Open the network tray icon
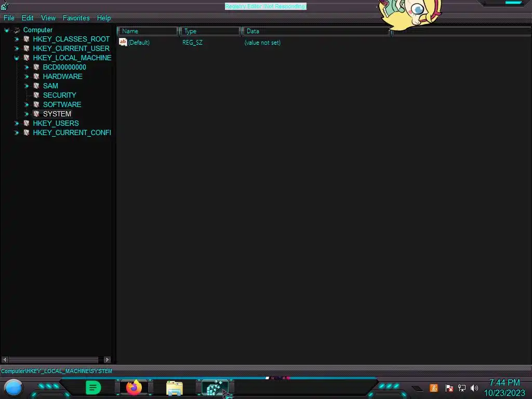The width and height of the screenshot is (532, 399). click(462, 388)
